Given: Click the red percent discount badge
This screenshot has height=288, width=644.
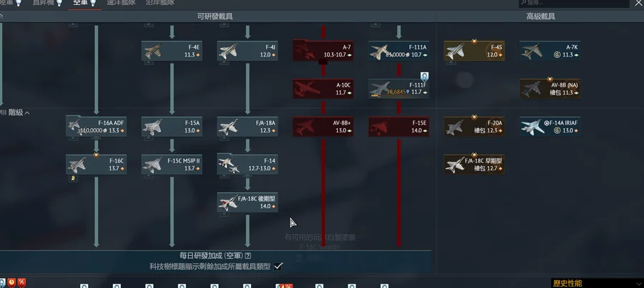Looking at the screenshot, I should pyautogui.click(x=21, y=283).
